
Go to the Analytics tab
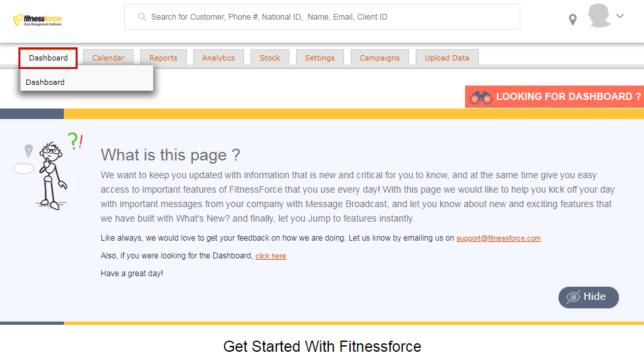click(x=218, y=58)
